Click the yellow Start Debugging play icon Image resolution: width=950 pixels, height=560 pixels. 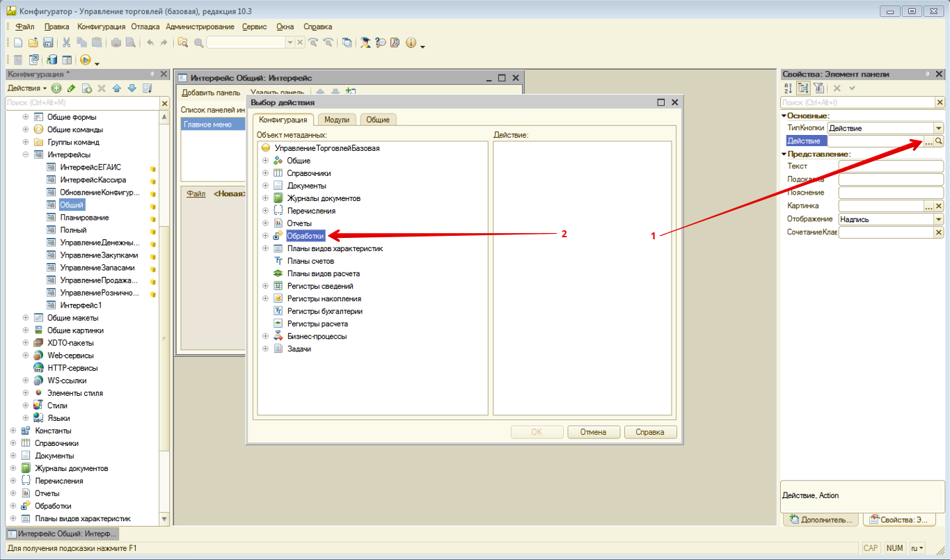point(86,61)
